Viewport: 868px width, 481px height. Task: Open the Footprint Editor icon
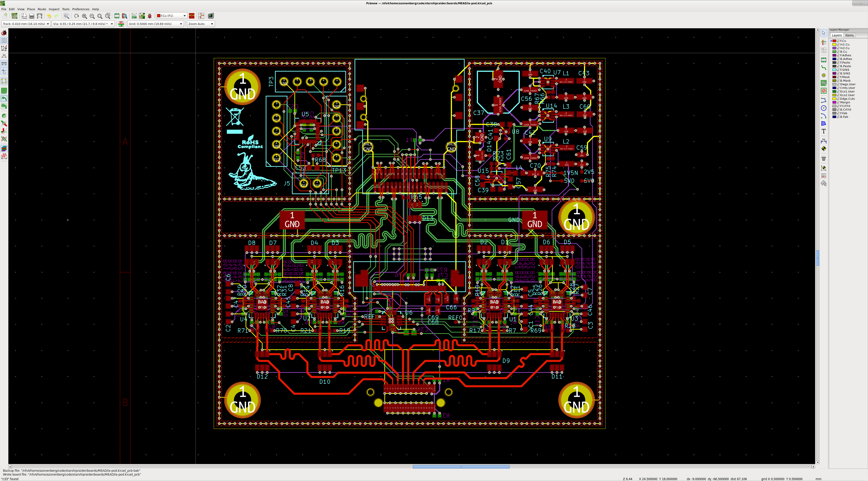[117, 16]
